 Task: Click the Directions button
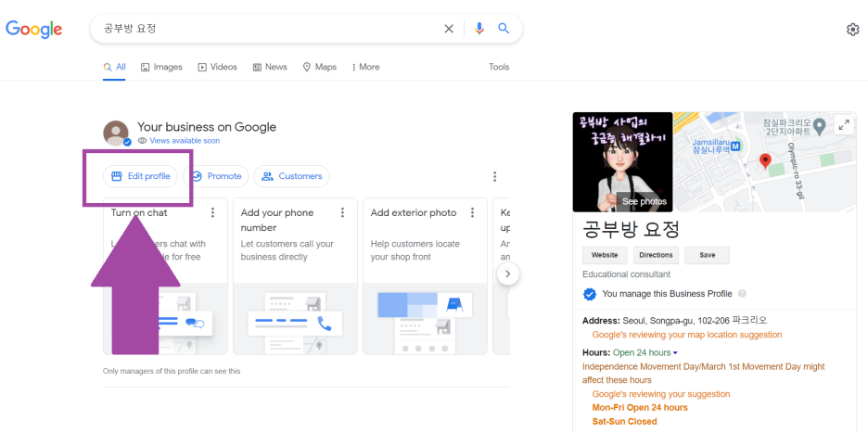click(656, 255)
